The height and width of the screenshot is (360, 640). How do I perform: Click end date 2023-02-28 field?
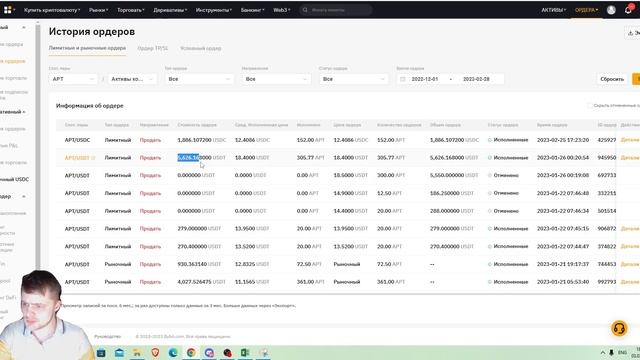[x=476, y=79]
